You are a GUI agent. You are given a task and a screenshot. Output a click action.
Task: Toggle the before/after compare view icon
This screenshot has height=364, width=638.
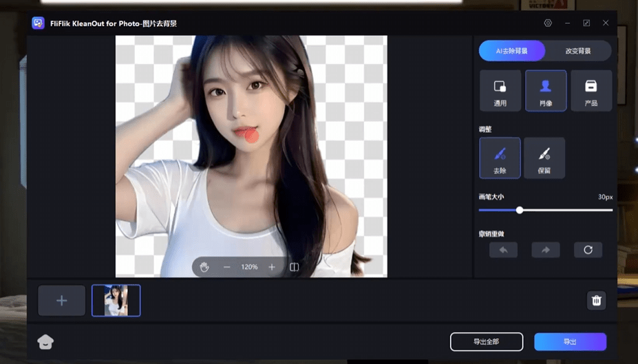(295, 267)
